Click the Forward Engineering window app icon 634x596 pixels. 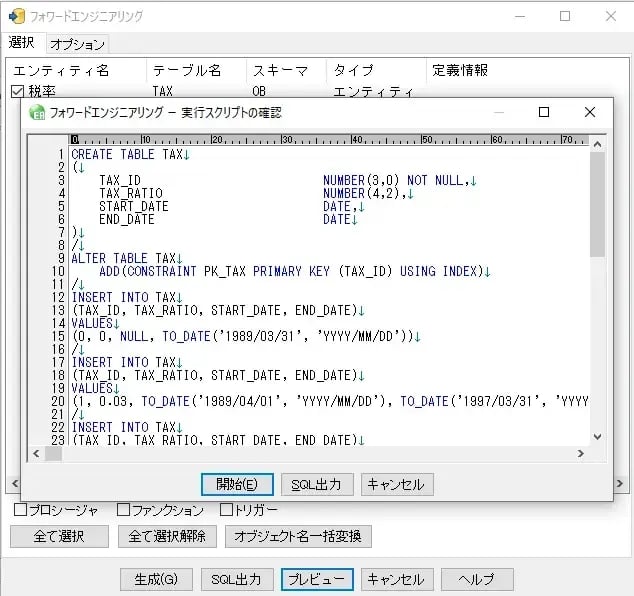click(16, 16)
